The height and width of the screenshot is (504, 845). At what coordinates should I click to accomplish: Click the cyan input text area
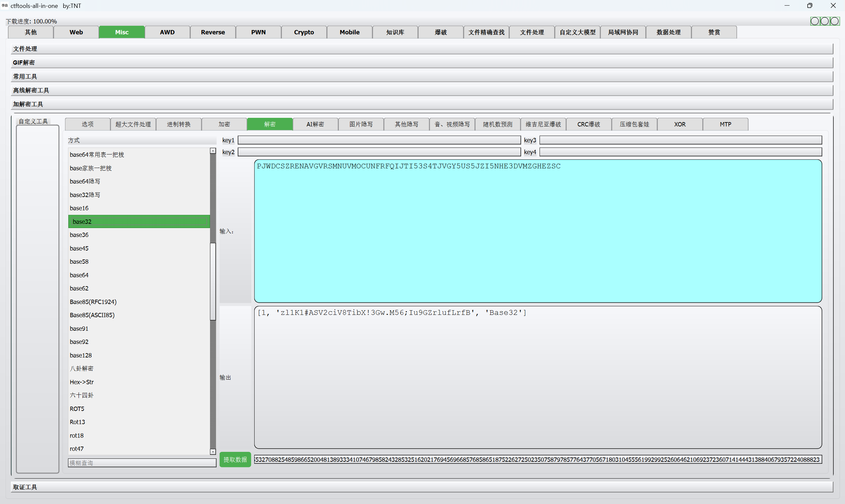click(x=538, y=231)
